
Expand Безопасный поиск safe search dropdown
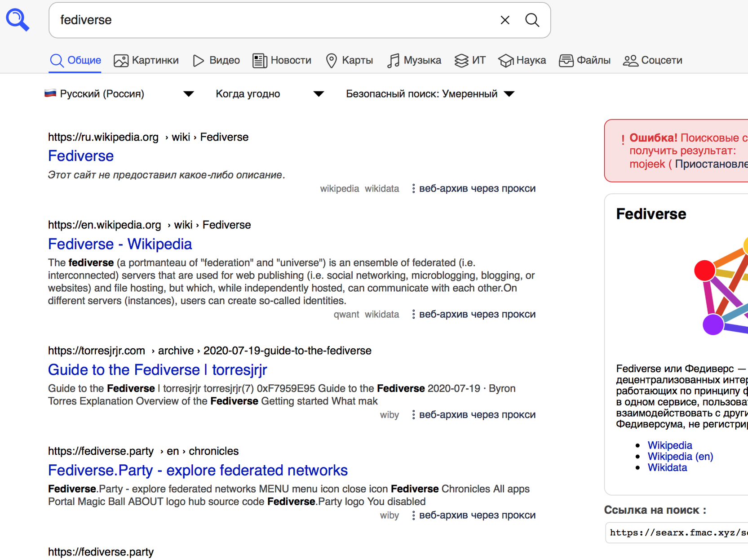point(429,94)
